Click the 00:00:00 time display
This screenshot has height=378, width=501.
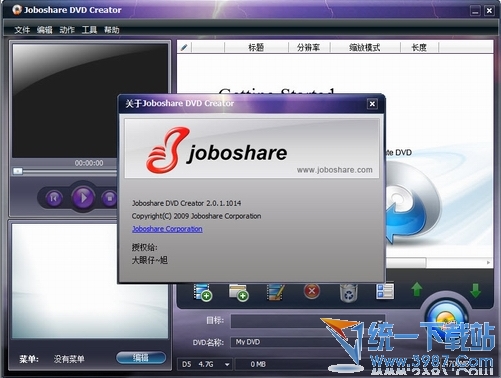tap(89, 163)
